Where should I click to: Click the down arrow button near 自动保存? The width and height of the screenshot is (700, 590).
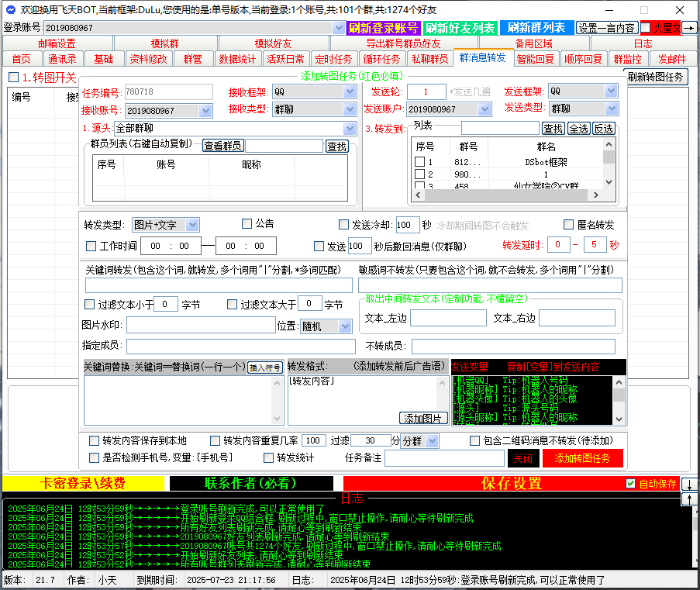click(x=689, y=484)
